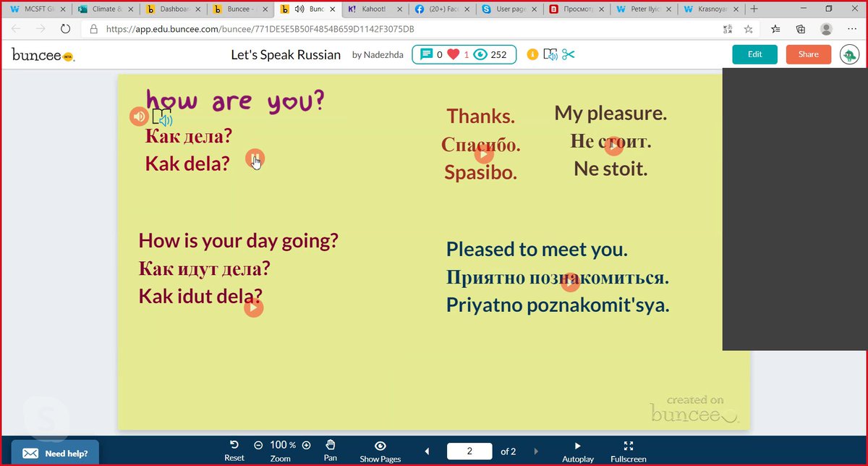This screenshot has height=466, width=868.
Task: Enter Fullscreen mode
Action: pos(628,452)
